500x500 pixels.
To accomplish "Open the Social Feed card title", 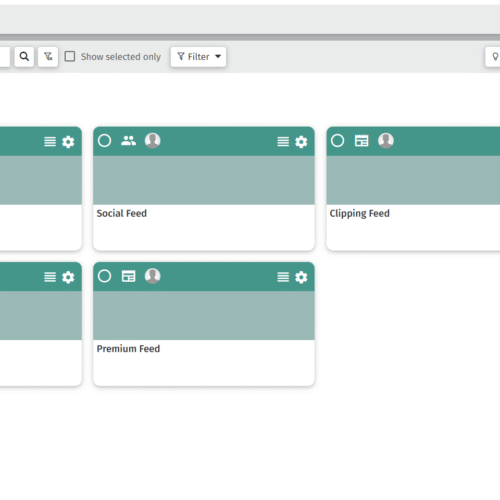I will click(122, 213).
